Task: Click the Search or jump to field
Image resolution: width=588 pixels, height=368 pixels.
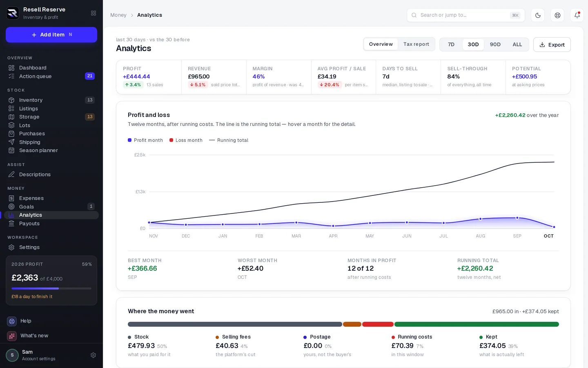Action: point(465,15)
